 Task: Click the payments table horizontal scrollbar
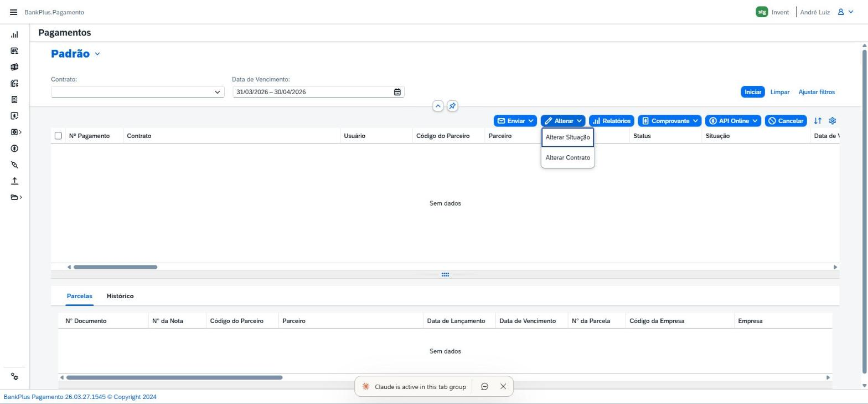115,267
